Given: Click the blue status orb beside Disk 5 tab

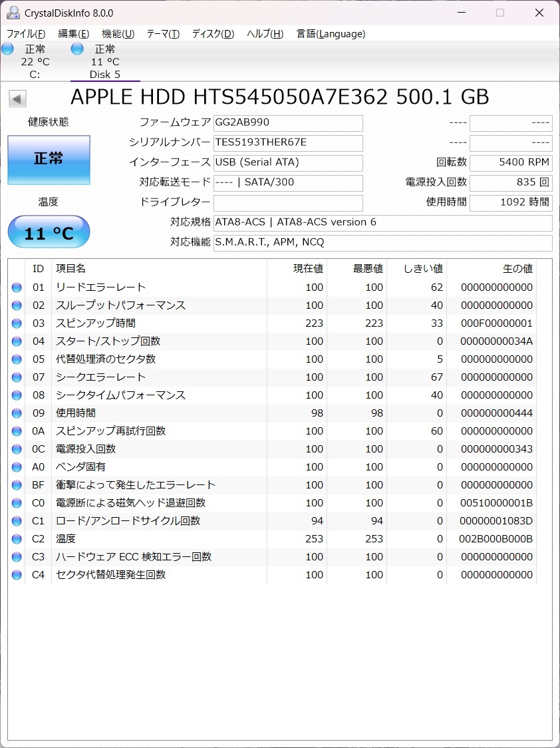Looking at the screenshot, I should click(77, 49).
